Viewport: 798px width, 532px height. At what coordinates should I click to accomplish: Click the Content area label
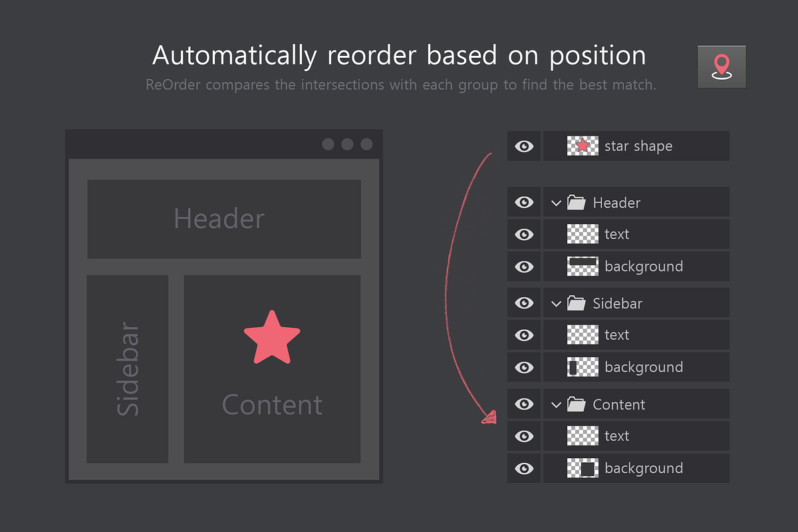(271, 404)
